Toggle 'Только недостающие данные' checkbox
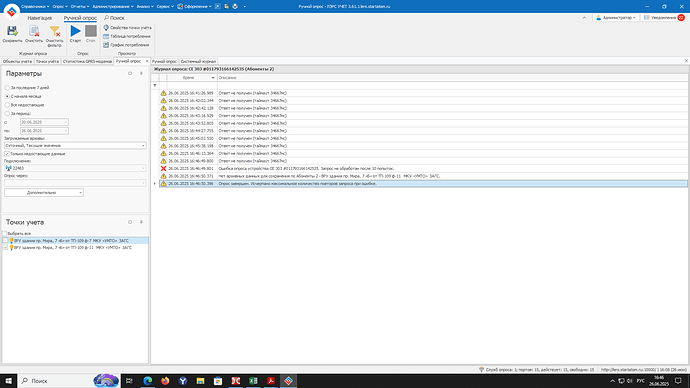 click(7, 154)
